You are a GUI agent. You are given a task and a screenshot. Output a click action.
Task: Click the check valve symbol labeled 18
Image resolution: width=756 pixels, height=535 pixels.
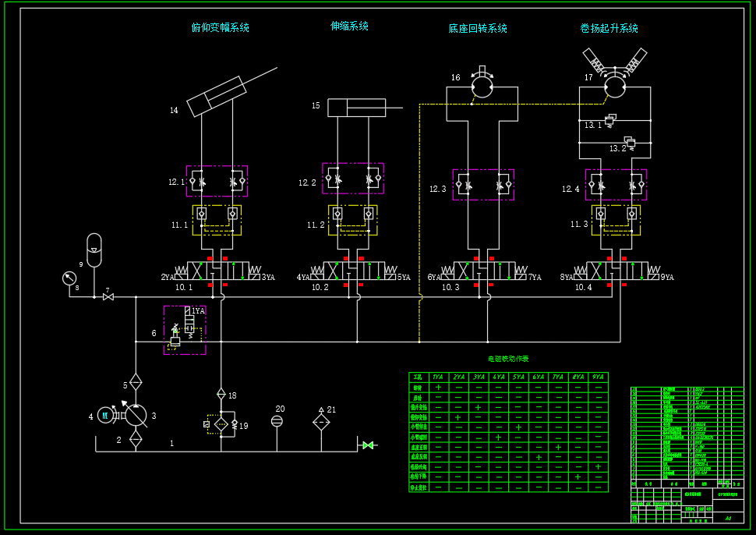click(x=221, y=395)
